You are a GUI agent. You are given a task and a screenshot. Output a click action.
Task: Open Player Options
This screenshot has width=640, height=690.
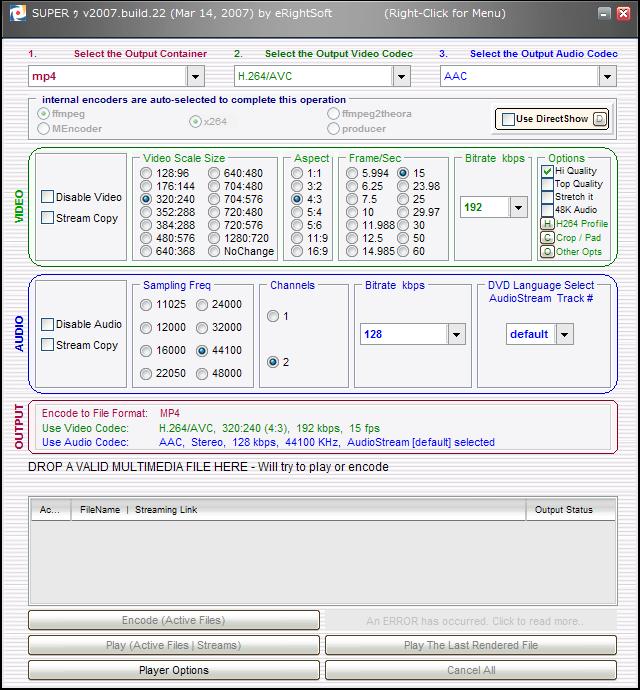(174, 670)
